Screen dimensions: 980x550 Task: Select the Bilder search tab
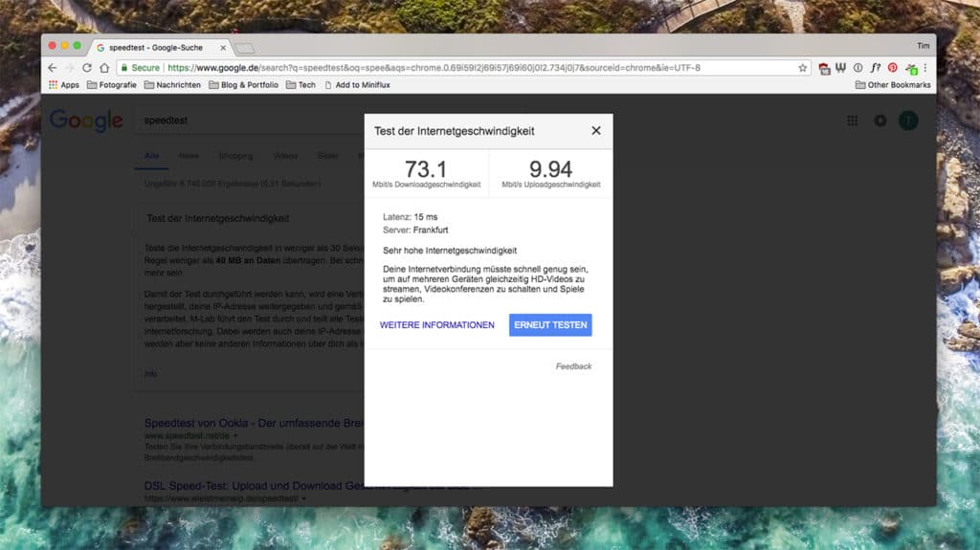click(327, 156)
